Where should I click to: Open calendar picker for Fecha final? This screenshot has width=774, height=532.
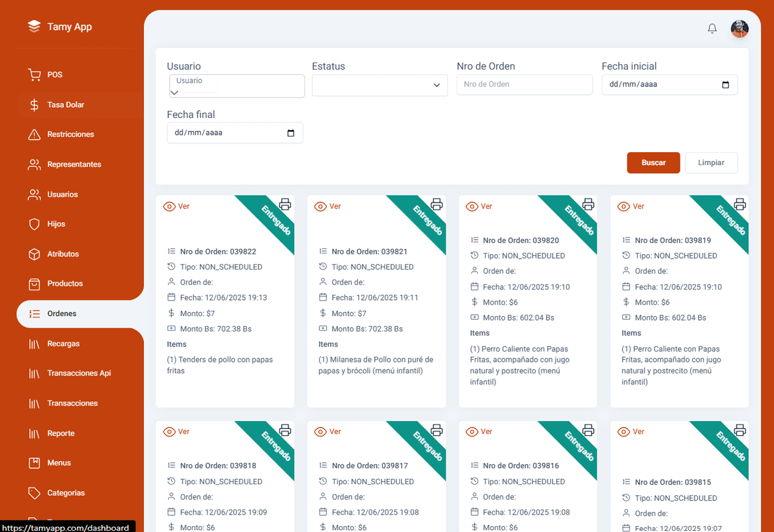pos(290,133)
